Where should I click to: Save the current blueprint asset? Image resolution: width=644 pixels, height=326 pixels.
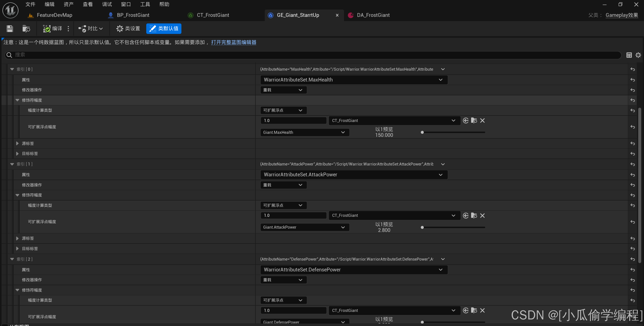(10, 29)
